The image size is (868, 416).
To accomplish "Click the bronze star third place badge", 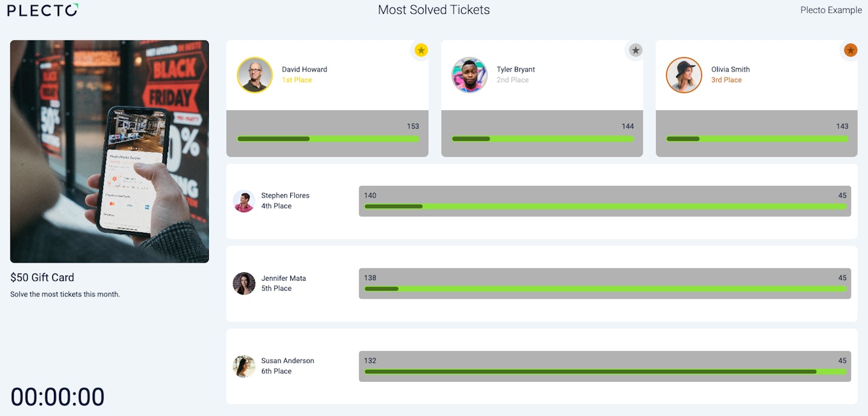I will pos(850,50).
